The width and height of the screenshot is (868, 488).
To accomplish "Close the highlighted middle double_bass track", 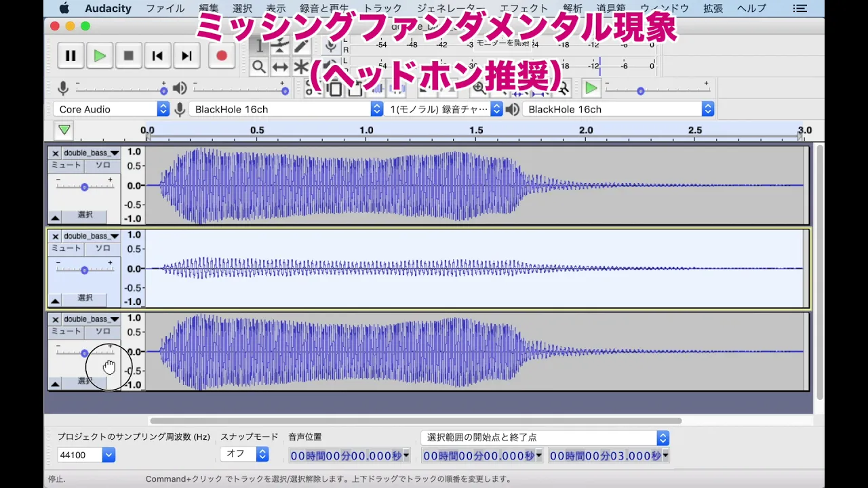I will 56,237.
